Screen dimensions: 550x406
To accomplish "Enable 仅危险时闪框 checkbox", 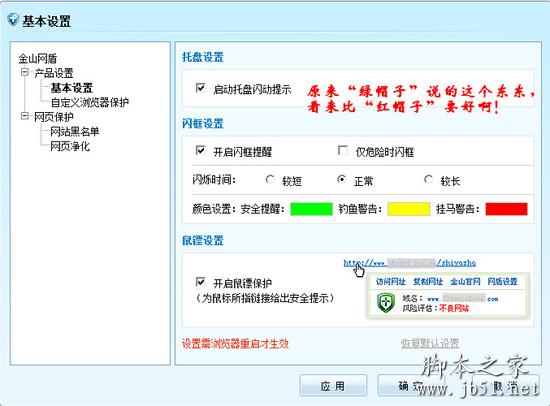I will tap(342, 151).
